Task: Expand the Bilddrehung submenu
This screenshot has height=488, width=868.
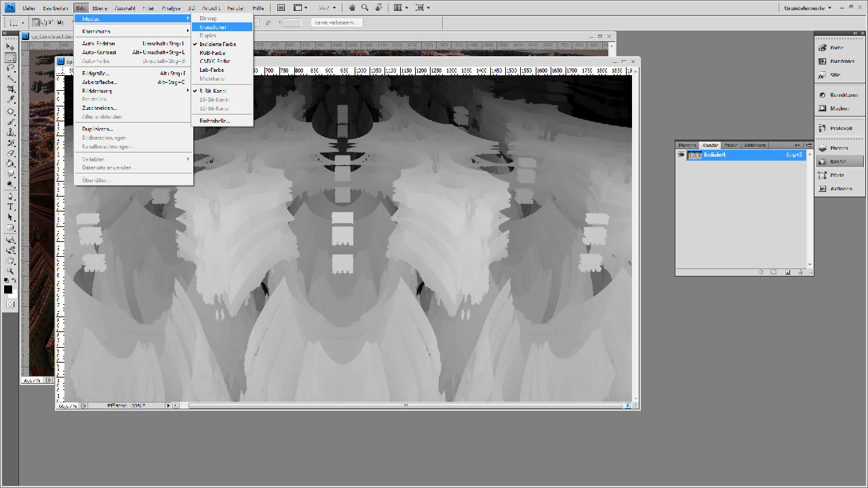Action: point(133,91)
